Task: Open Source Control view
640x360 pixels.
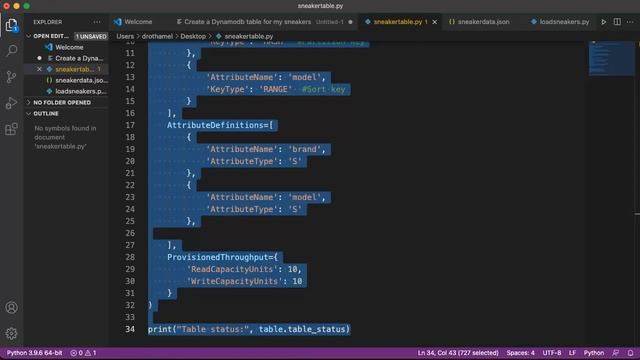Action: 11,77
